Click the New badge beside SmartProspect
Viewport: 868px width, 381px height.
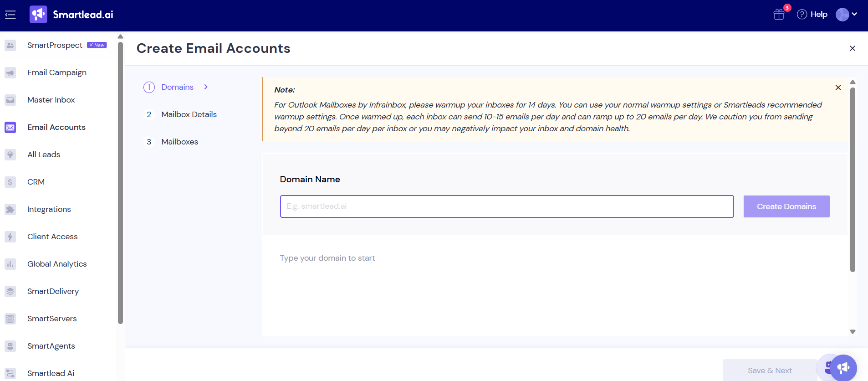(x=97, y=45)
